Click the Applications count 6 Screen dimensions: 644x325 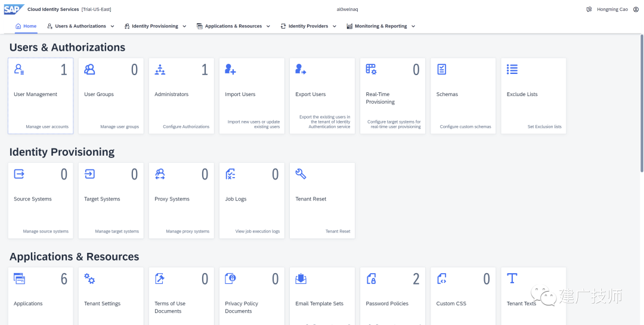pos(64,280)
